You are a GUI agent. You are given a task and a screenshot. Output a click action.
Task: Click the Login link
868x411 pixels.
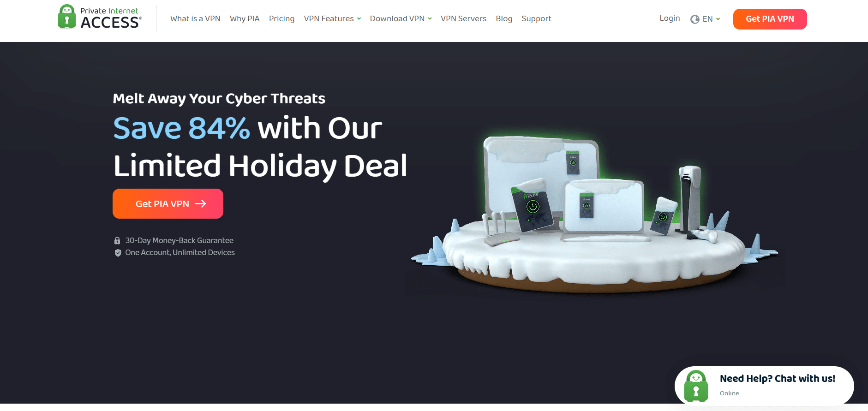pos(670,18)
